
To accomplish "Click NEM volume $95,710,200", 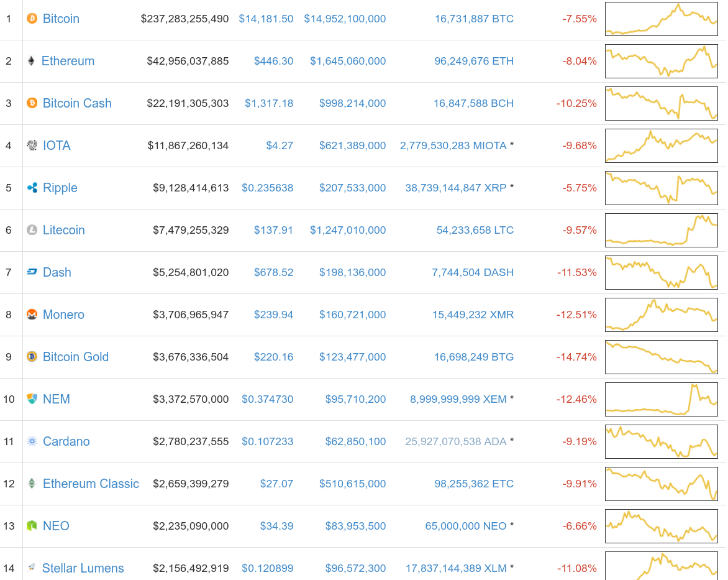I will pyautogui.click(x=356, y=400).
